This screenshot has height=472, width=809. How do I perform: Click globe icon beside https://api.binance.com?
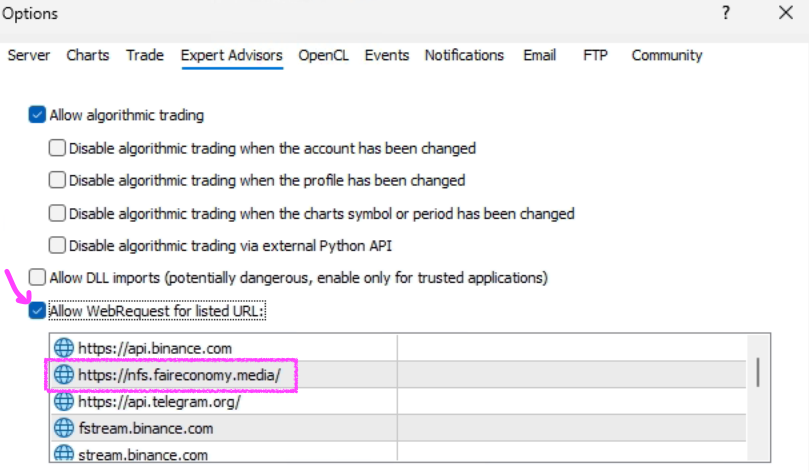(x=64, y=348)
